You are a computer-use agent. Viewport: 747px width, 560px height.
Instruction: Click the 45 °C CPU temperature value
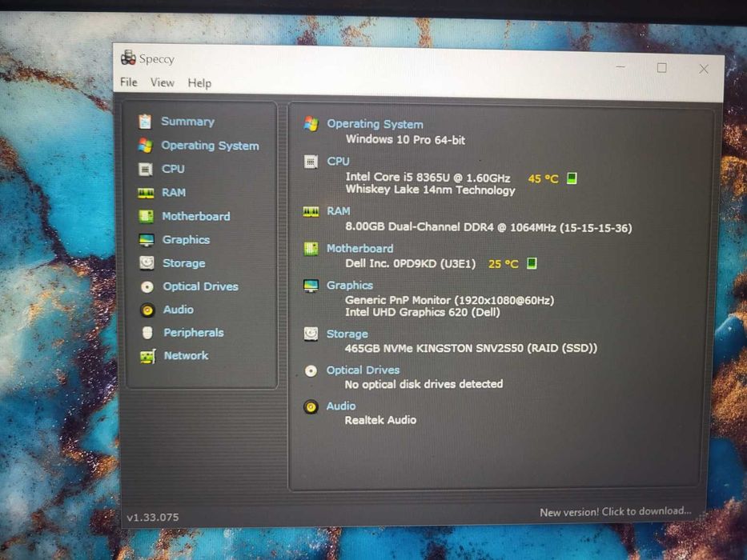(x=543, y=179)
